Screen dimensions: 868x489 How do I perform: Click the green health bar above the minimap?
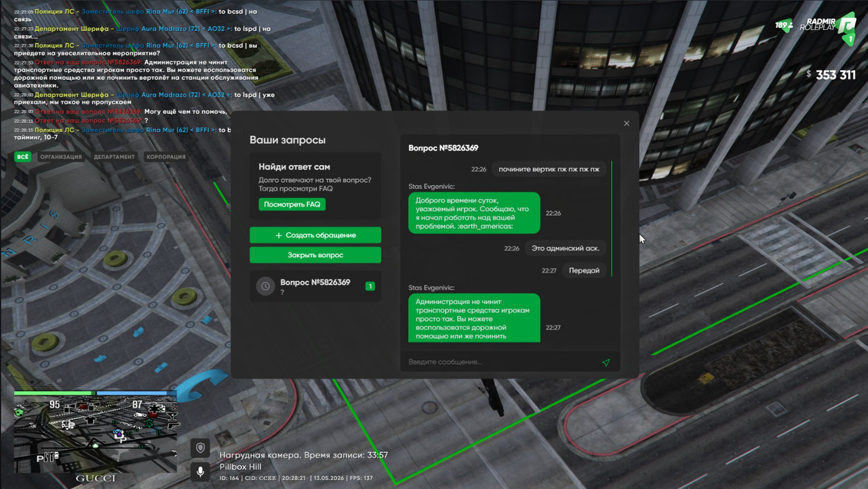click(x=54, y=393)
